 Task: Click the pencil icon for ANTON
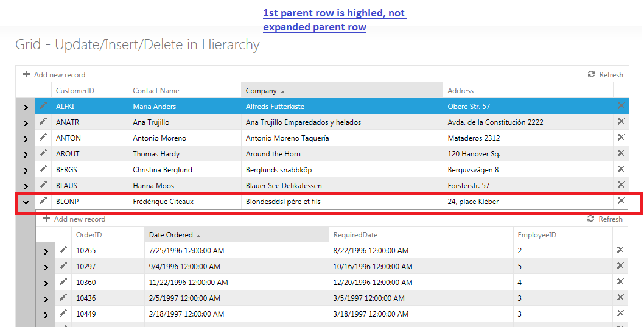point(43,137)
